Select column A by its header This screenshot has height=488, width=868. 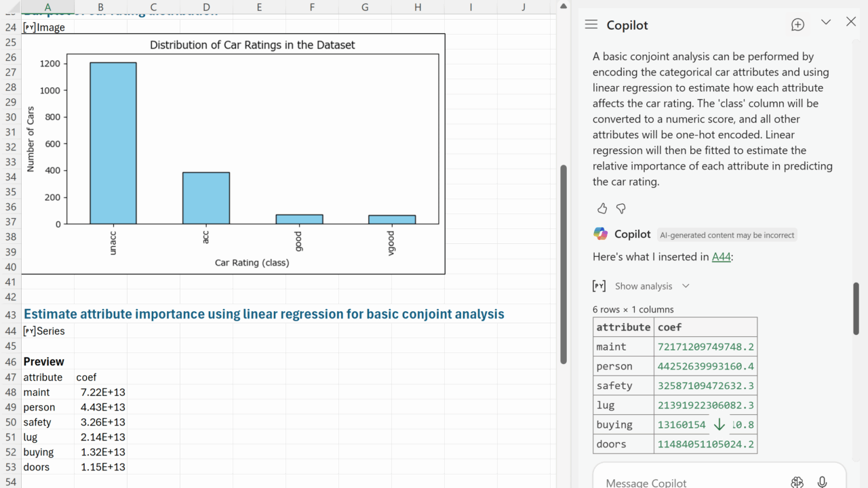pyautogui.click(x=47, y=7)
